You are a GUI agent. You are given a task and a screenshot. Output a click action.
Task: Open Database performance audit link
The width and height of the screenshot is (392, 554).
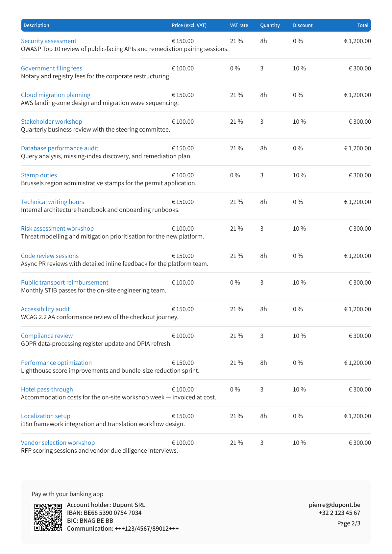(x=60, y=148)
